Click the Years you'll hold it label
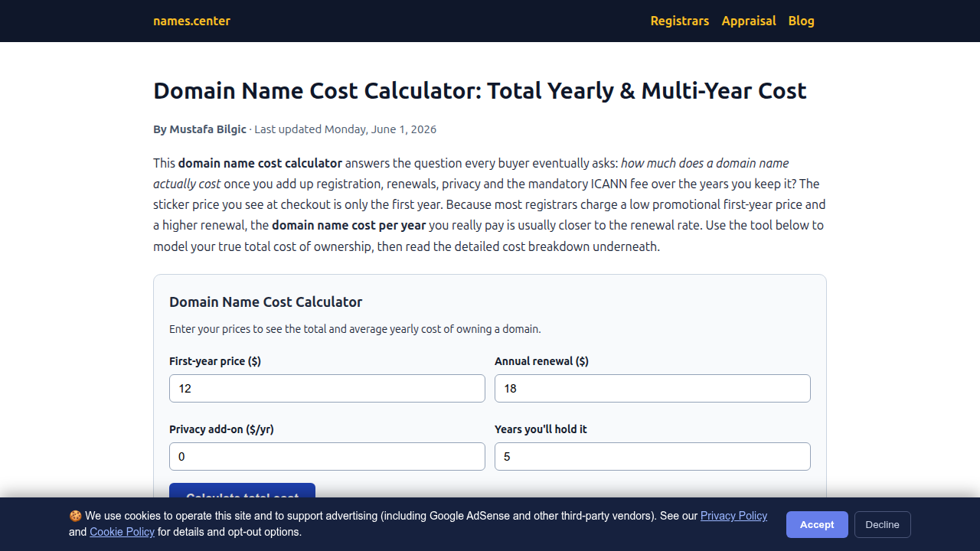Image resolution: width=980 pixels, height=551 pixels. point(541,429)
